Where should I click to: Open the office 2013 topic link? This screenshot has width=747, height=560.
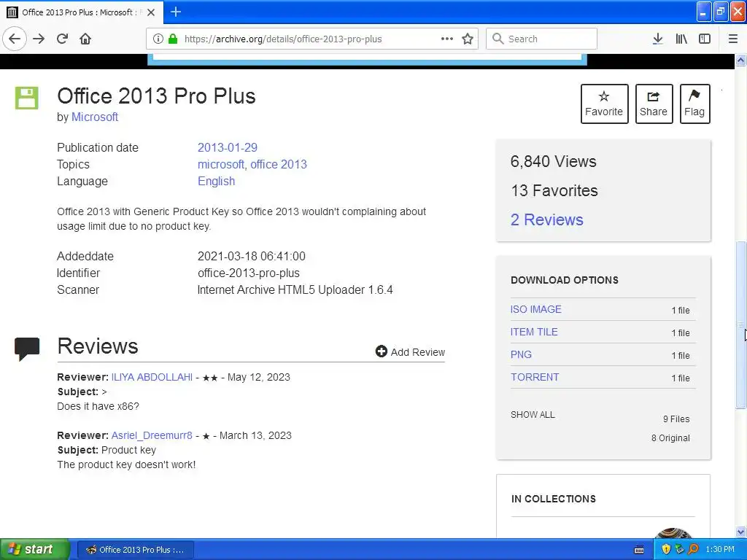[279, 164]
